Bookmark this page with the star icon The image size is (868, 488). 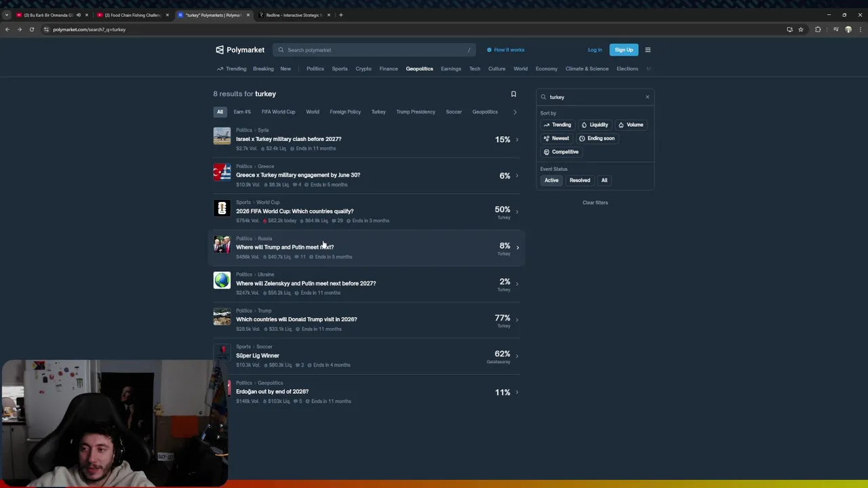coord(801,29)
